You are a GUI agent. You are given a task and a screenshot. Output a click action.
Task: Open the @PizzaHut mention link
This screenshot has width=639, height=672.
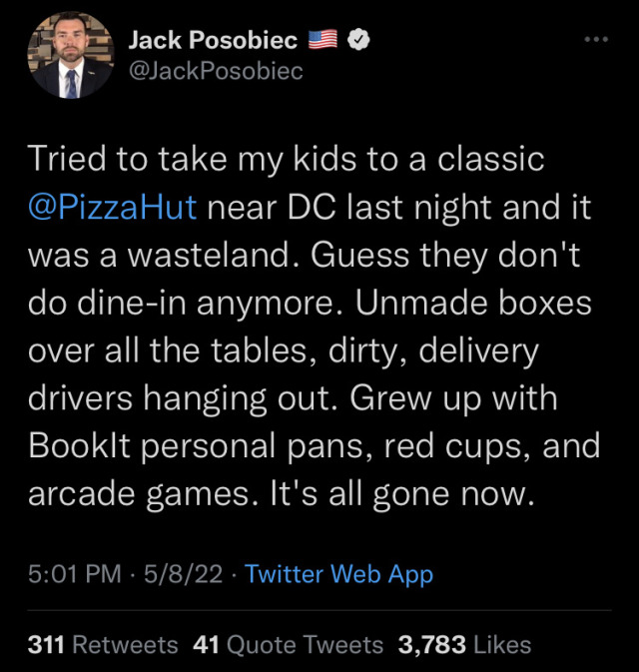click(x=112, y=210)
